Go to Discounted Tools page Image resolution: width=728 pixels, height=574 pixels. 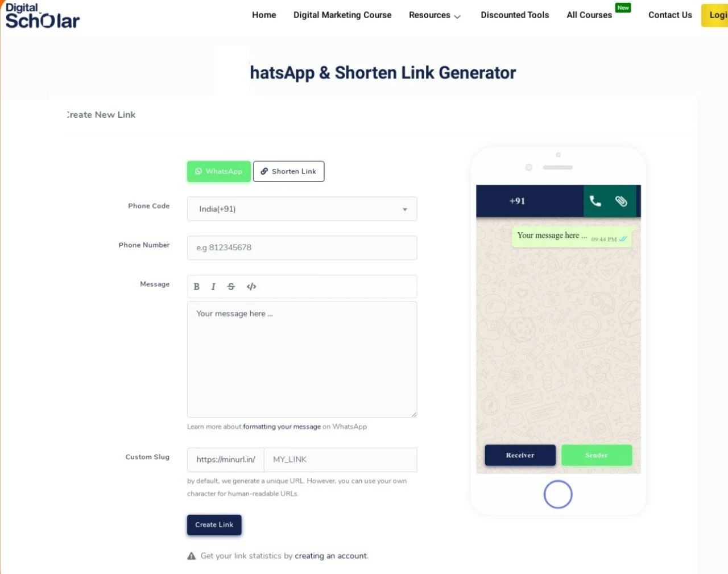tap(515, 15)
